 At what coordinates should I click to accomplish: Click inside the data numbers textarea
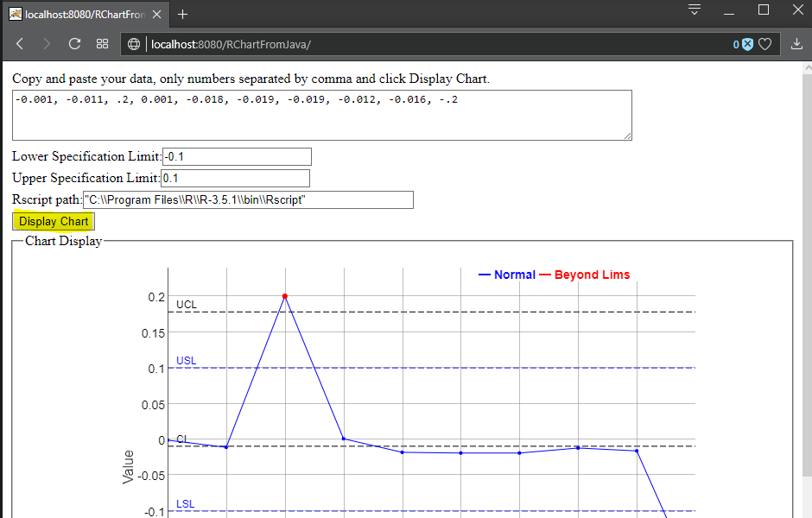pos(322,115)
